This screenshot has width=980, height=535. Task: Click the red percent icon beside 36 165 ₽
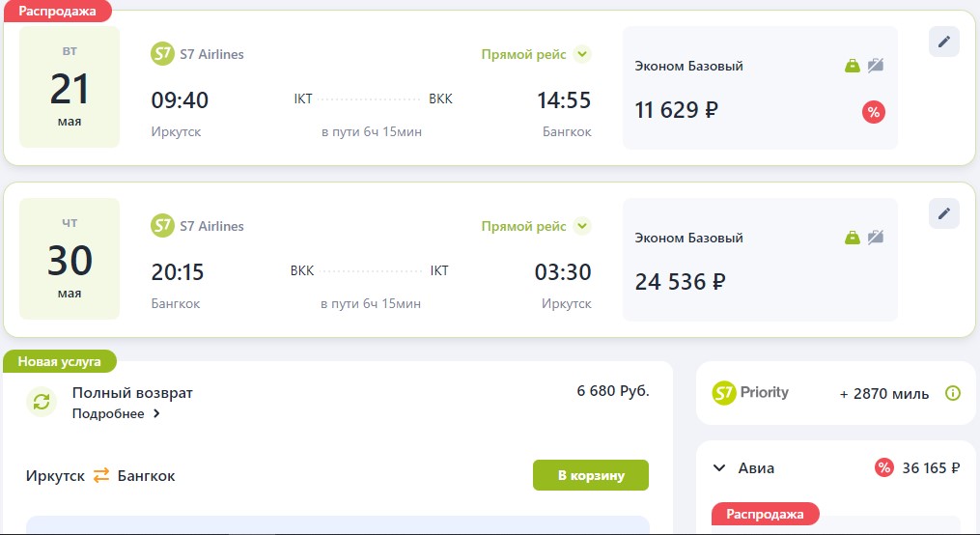883,468
